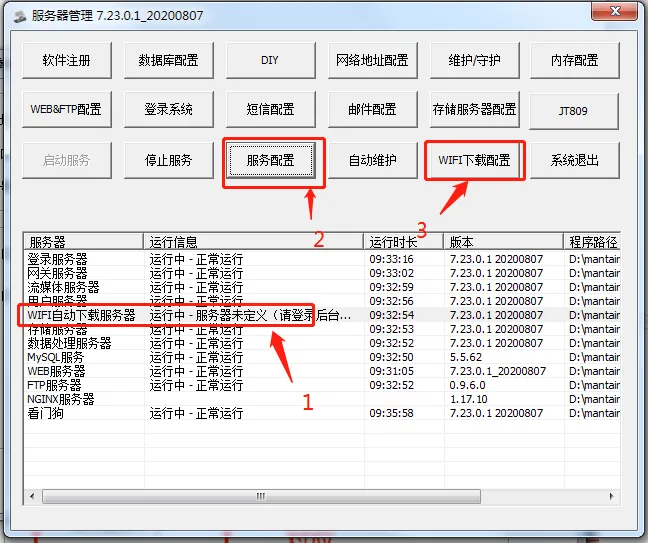Close the 服务器管理 window
Image resolution: width=648 pixels, height=543 pixels.
click(615, 11)
